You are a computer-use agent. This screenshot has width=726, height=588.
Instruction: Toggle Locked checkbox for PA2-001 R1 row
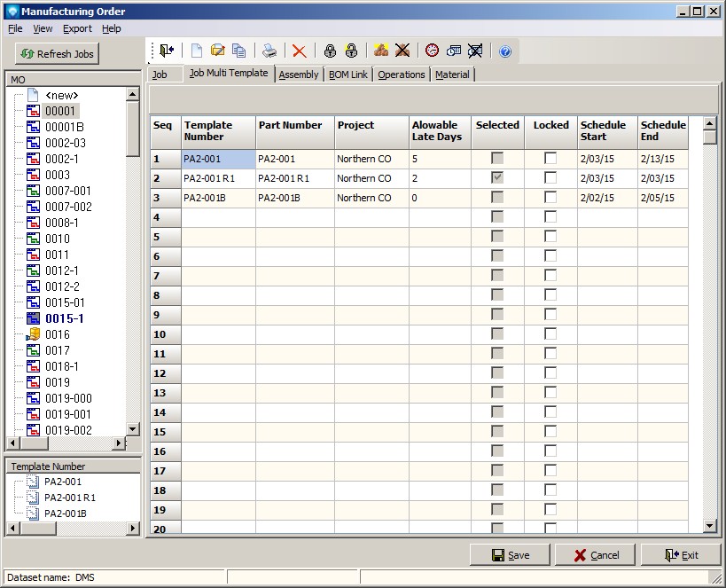(550, 178)
